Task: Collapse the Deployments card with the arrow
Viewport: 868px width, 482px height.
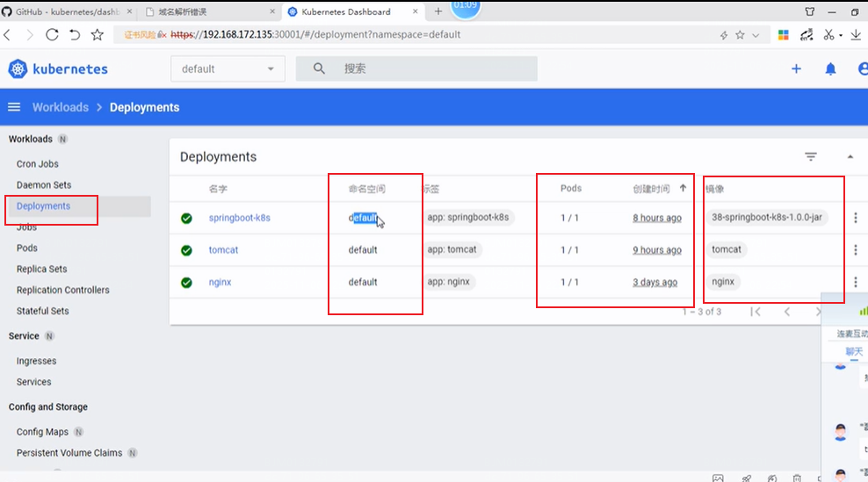Action: (850, 156)
